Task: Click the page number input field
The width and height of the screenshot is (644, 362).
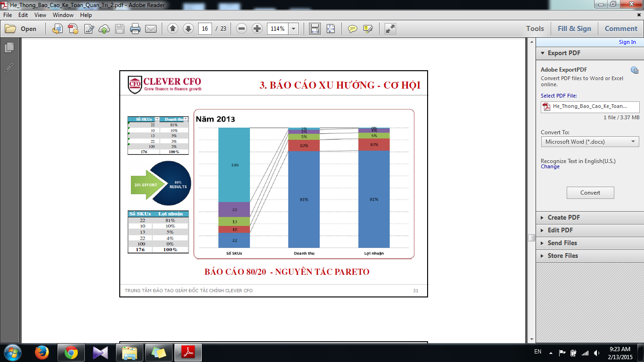Action: (205, 29)
